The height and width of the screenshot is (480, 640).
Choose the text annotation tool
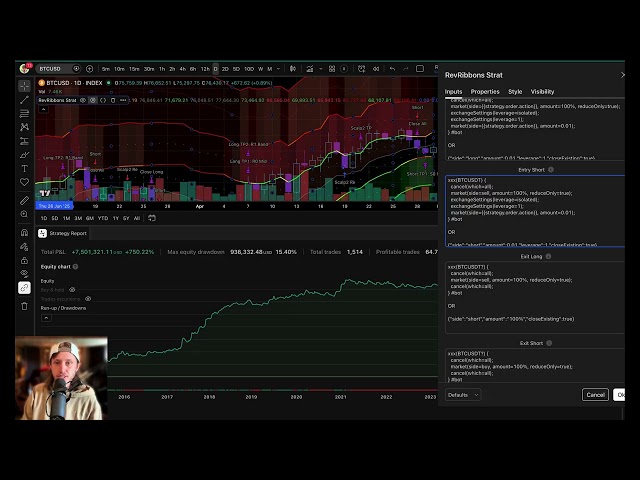pos(25,168)
